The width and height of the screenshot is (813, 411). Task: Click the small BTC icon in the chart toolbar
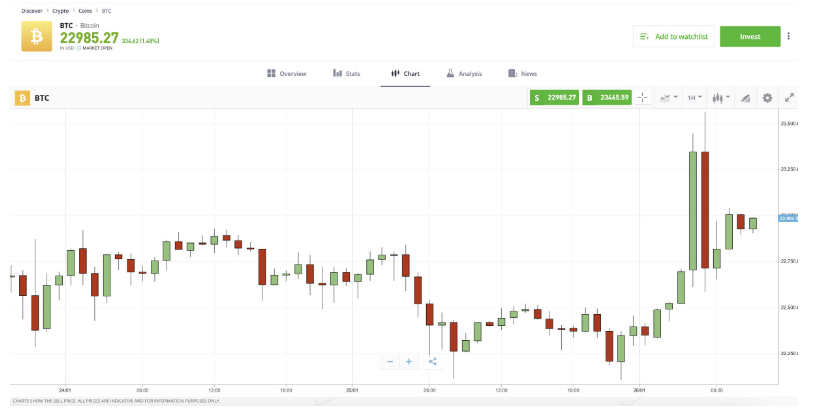(22, 98)
